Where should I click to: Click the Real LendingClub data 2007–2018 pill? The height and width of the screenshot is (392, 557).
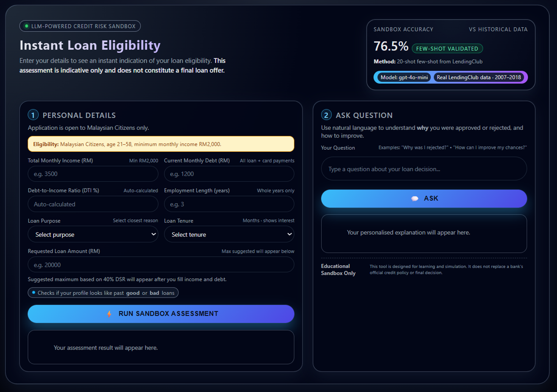[x=479, y=77]
